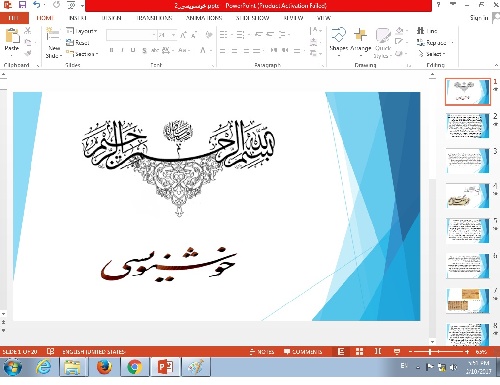The width and height of the screenshot is (500, 385).
Task: Click the Cut scissors icon
Action: (x=28, y=31)
